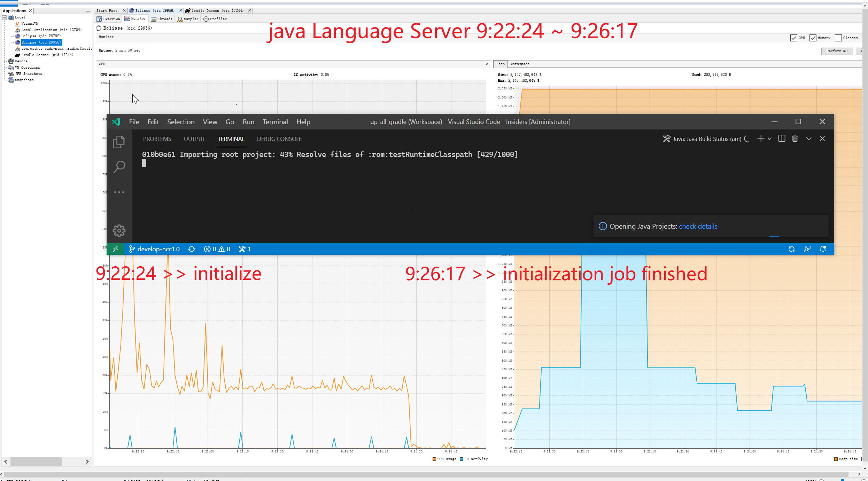The height and width of the screenshot is (481, 868).
Task: Open the Sampler tool in VisualVM
Action: point(188,19)
